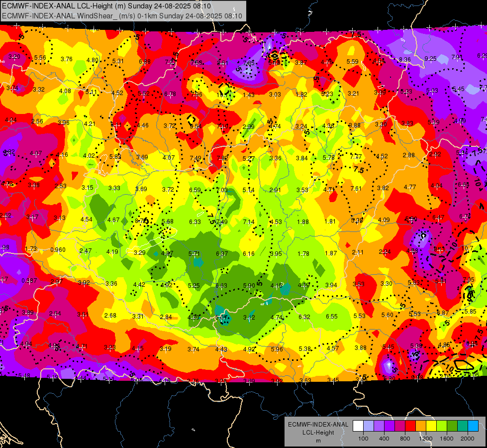Click the wind shear value '6.33'
This screenshot has width=487, height=448.
pyautogui.click(x=195, y=222)
